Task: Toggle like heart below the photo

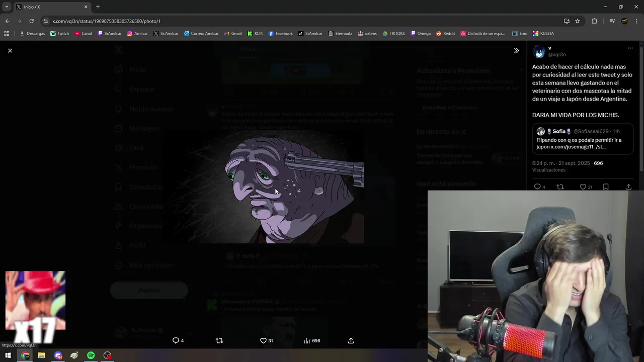Action: 263,340
